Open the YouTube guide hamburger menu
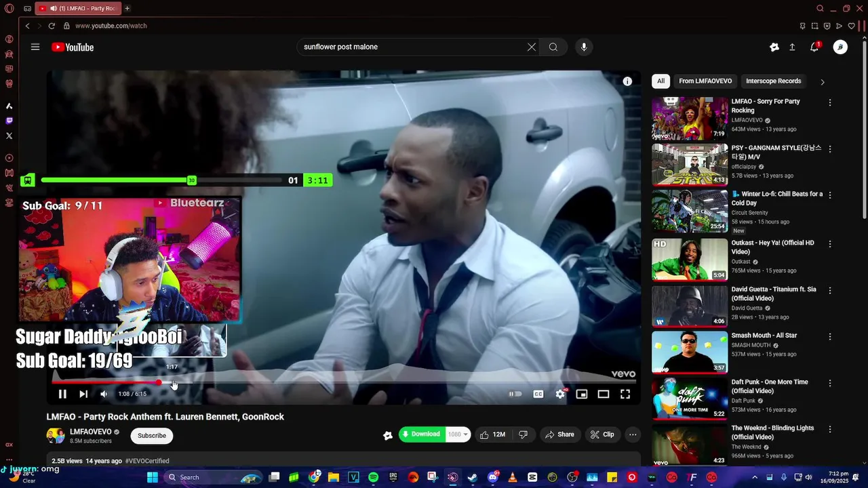 [x=35, y=47]
